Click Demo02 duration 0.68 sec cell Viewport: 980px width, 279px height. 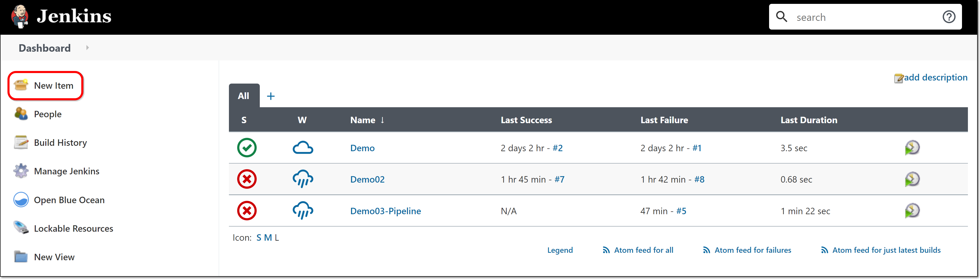tap(796, 179)
